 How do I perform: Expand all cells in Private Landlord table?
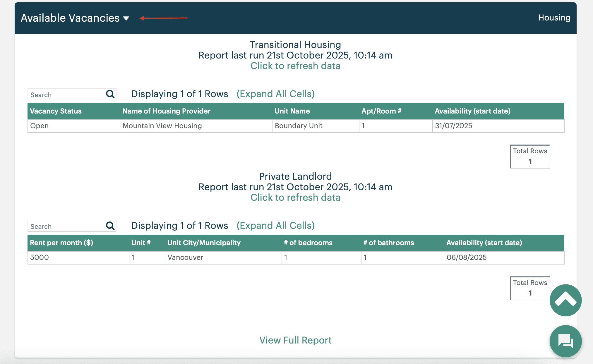coord(275,226)
